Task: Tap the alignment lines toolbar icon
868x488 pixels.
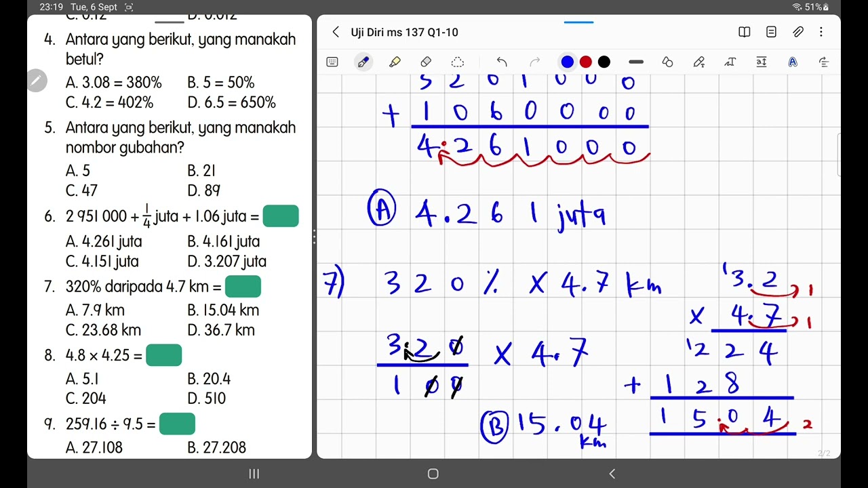Action: [x=824, y=62]
